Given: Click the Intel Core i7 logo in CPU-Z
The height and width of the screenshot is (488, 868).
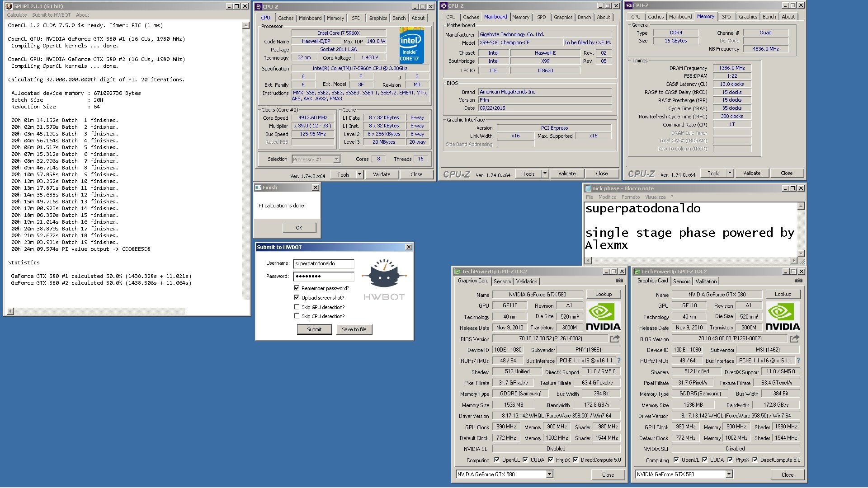Looking at the screenshot, I should (411, 45).
